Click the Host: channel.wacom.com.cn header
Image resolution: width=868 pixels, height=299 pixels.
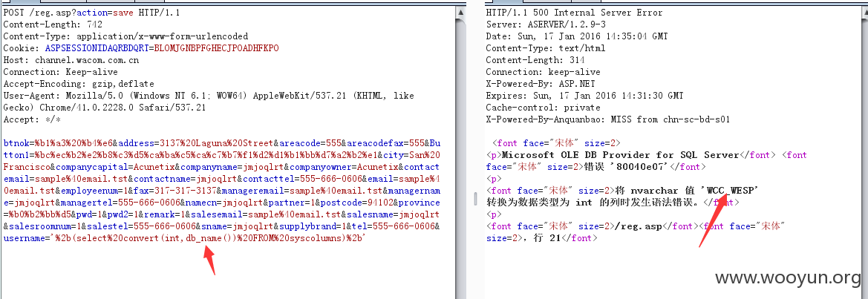[x=71, y=60]
